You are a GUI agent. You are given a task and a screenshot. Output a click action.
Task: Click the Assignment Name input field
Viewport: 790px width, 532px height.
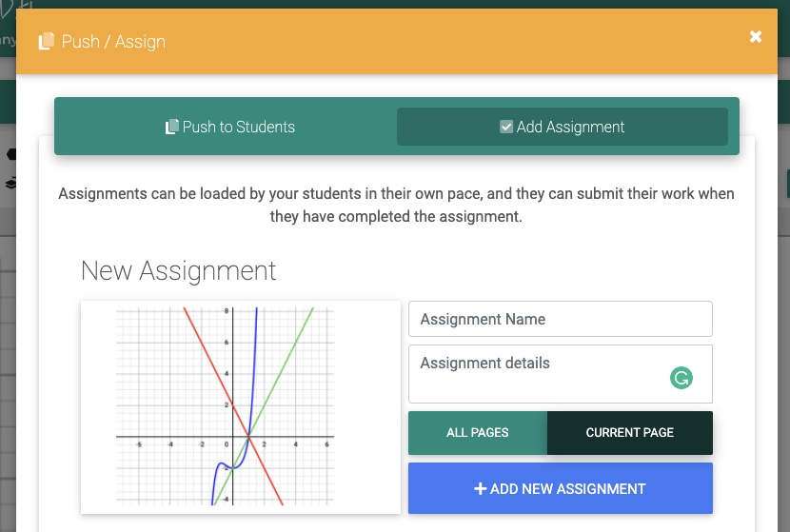click(561, 319)
